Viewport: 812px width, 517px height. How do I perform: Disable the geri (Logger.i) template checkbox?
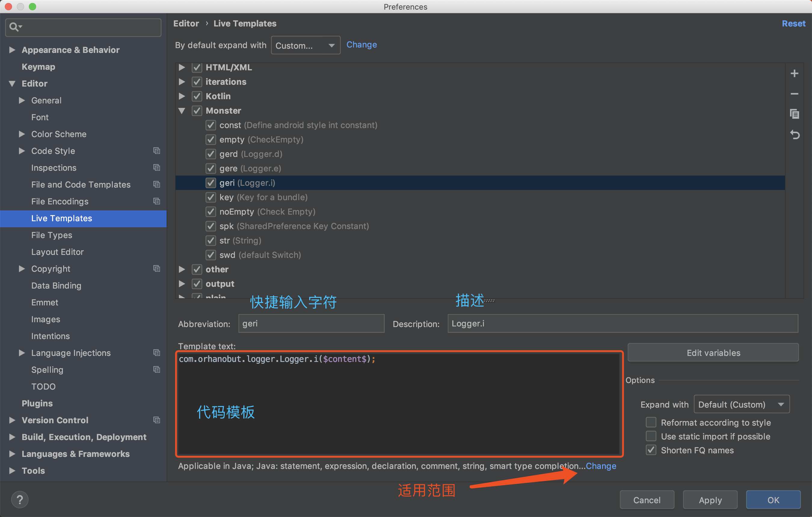(211, 183)
